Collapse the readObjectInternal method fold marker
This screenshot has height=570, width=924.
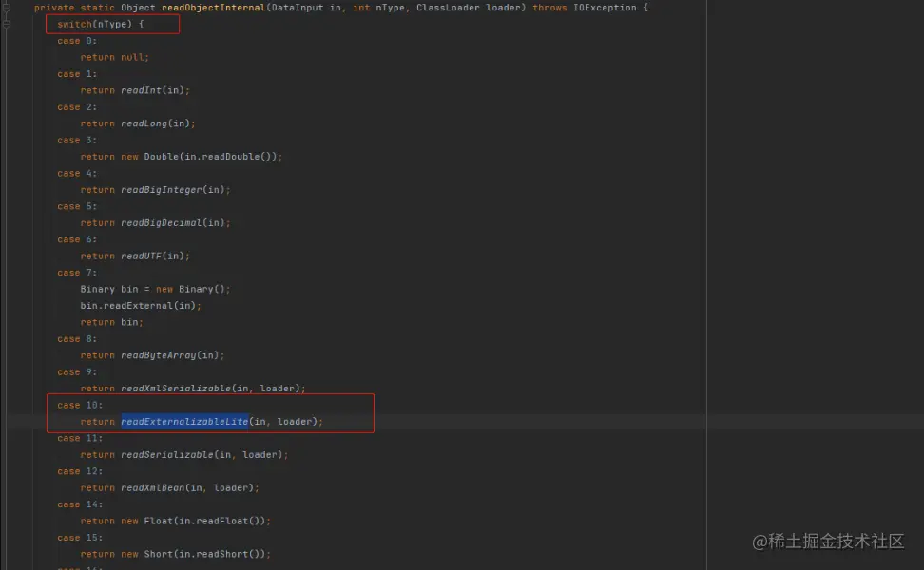[7, 9]
